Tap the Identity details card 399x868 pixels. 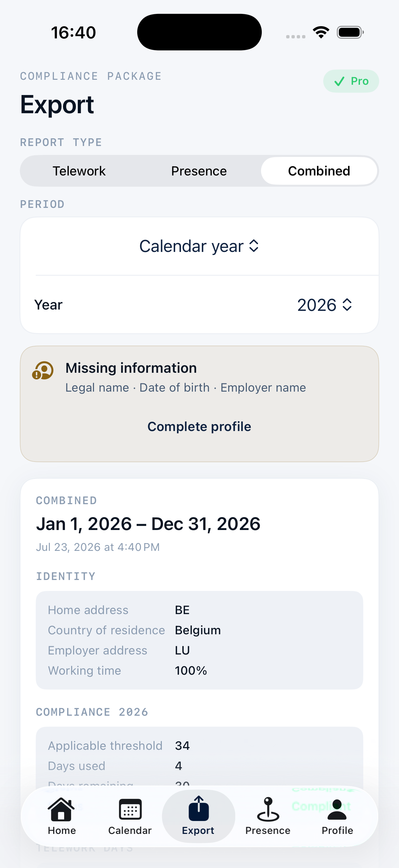[x=199, y=640]
